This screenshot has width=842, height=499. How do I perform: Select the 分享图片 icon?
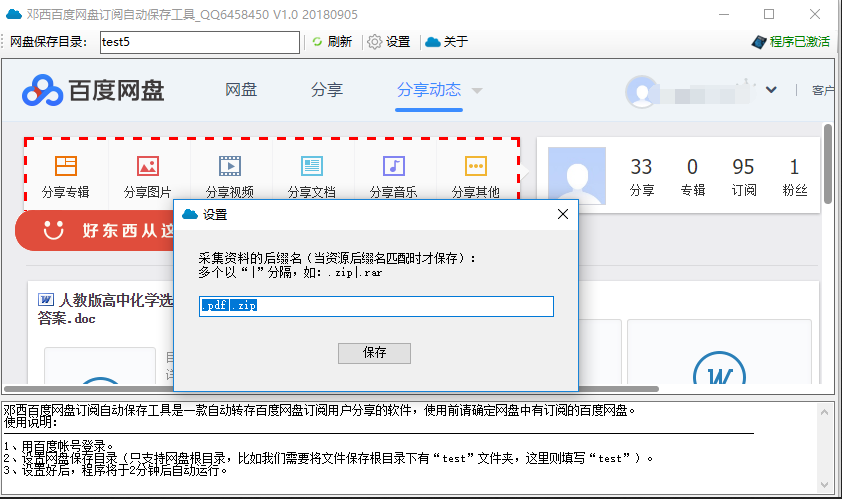coord(148,166)
